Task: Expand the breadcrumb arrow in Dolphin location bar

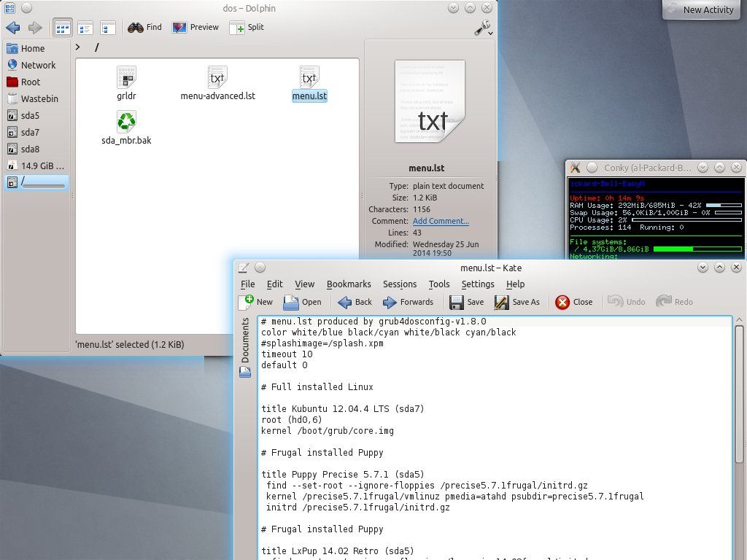Action: pos(77,47)
